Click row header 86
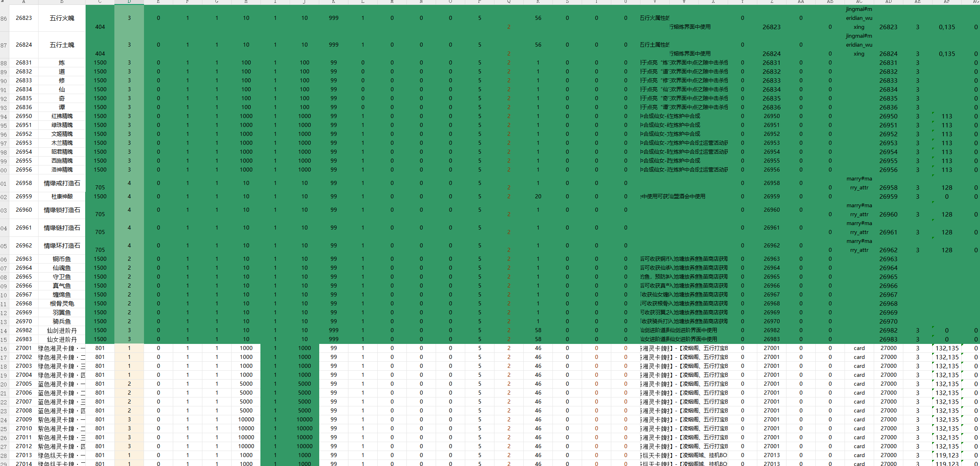The height and width of the screenshot is (466, 980). 4,18
